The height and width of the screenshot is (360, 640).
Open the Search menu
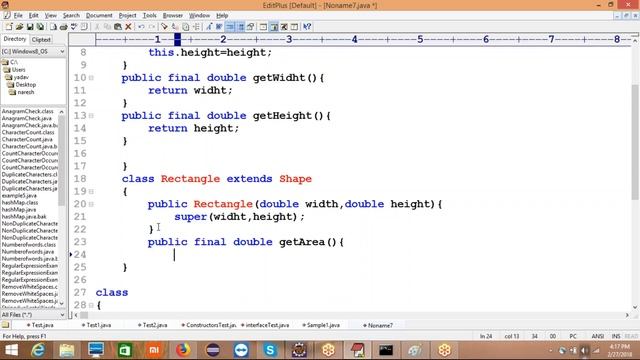tap(71, 16)
